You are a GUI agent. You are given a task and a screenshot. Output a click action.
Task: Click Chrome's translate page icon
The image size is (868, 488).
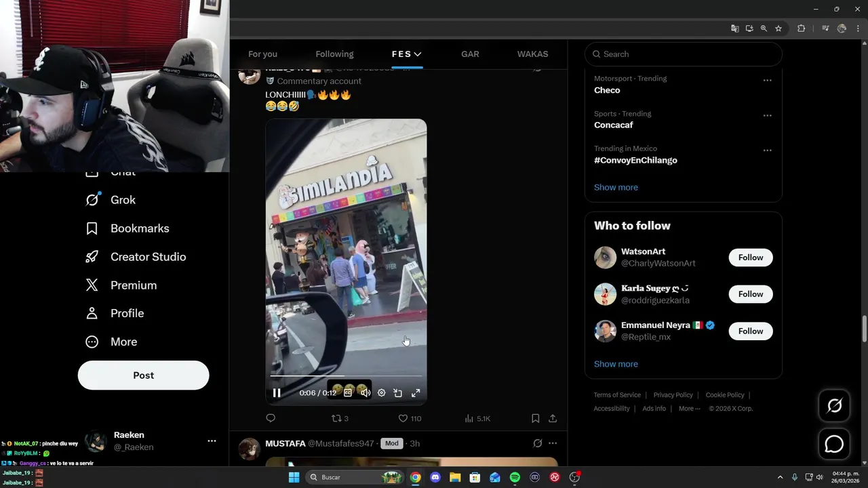tap(734, 28)
